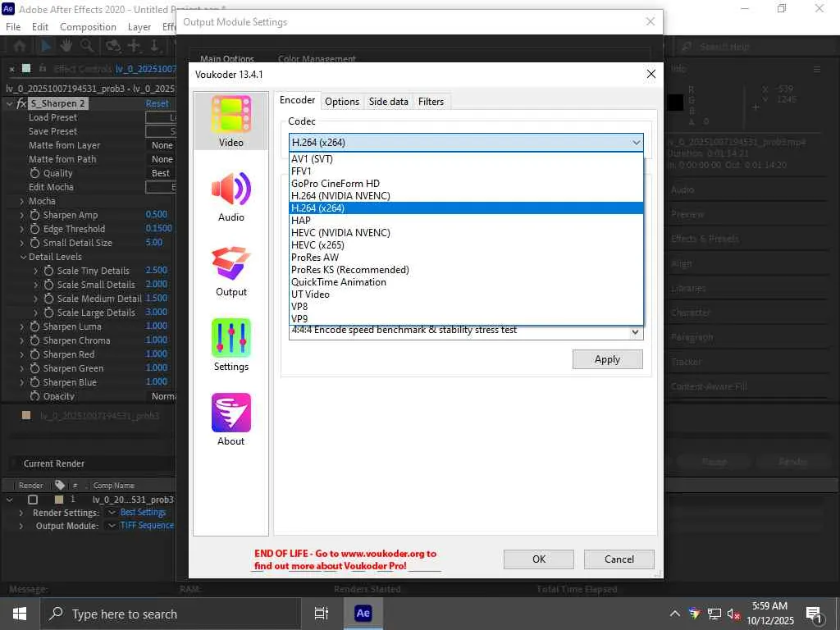840x630 pixels.
Task: Click the stopwatch next to Sharpen Blue
Action: pyautogui.click(x=34, y=382)
